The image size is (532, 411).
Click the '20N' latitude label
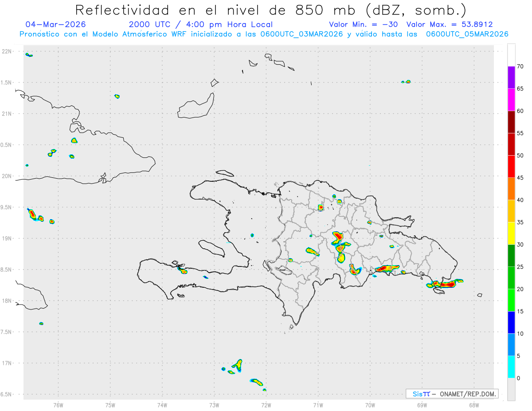click(7, 176)
